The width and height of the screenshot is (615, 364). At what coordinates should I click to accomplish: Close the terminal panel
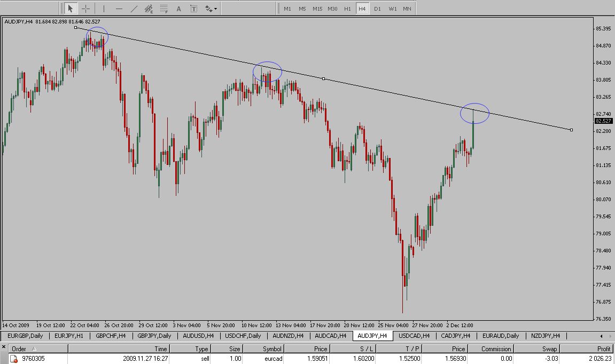4,347
